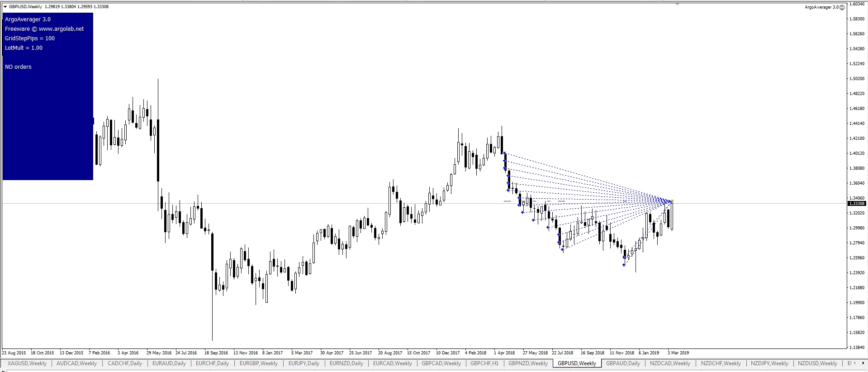This screenshot has width=868, height=372.
Task: Go to the EURNZD,Daily chart tab
Action: tap(346, 363)
